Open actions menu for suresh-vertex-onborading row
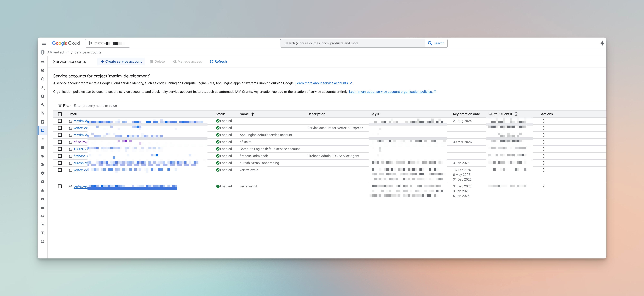644x296 pixels. click(x=544, y=163)
